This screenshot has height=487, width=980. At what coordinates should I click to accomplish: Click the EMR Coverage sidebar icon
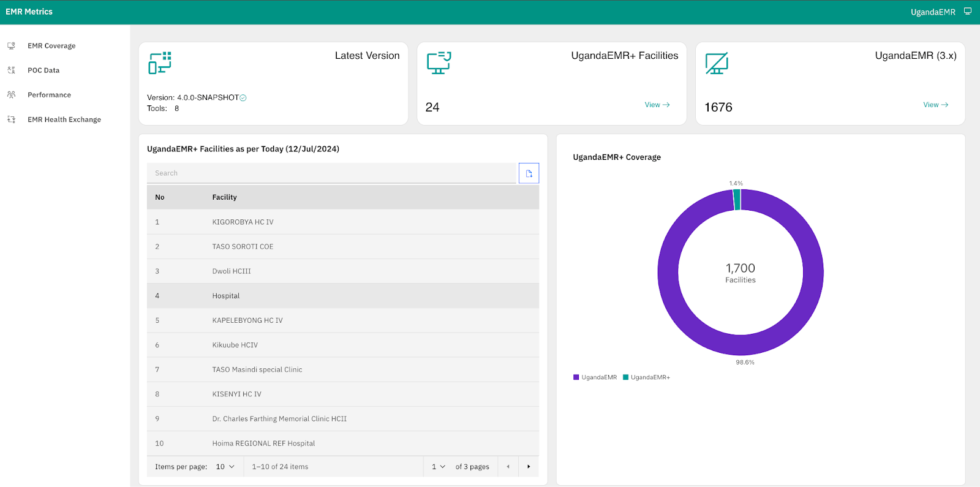(11, 46)
